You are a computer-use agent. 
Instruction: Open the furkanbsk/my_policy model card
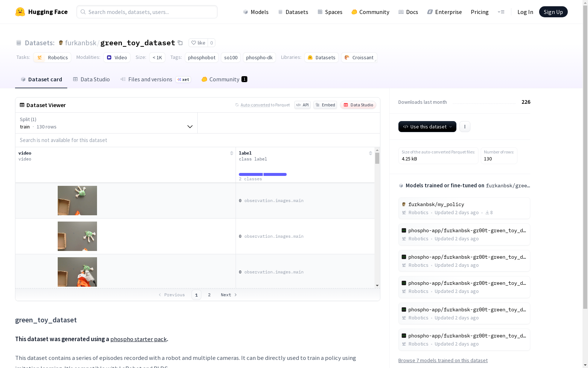(464, 208)
